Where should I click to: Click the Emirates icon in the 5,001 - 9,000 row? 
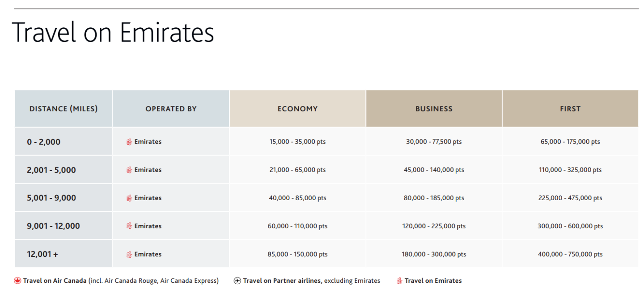tap(129, 198)
